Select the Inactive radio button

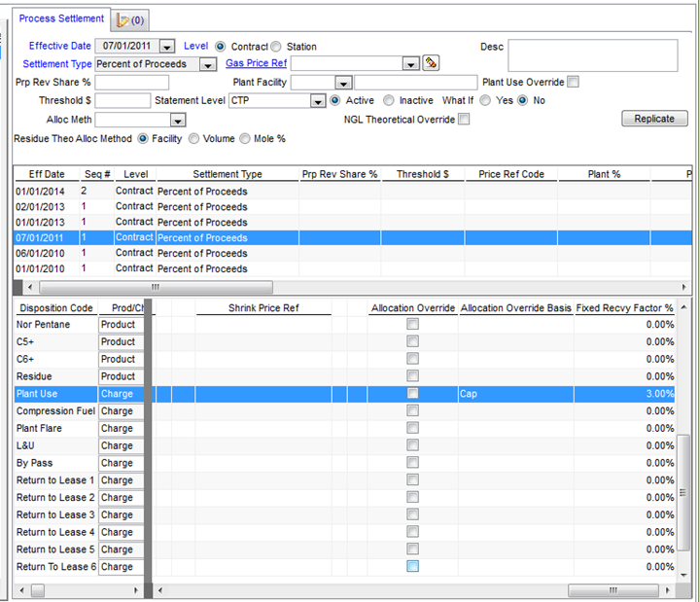pyautogui.click(x=389, y=101)
